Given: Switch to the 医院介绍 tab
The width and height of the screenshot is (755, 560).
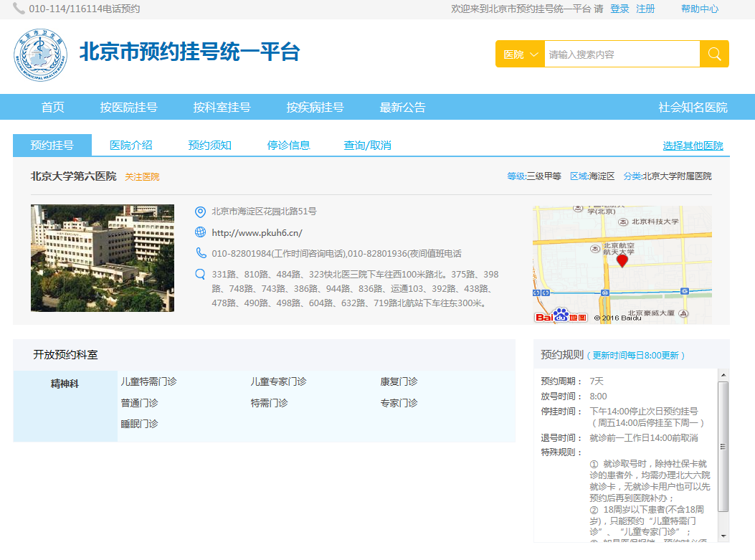Looking at the screenshot, I should click(131, 145).
